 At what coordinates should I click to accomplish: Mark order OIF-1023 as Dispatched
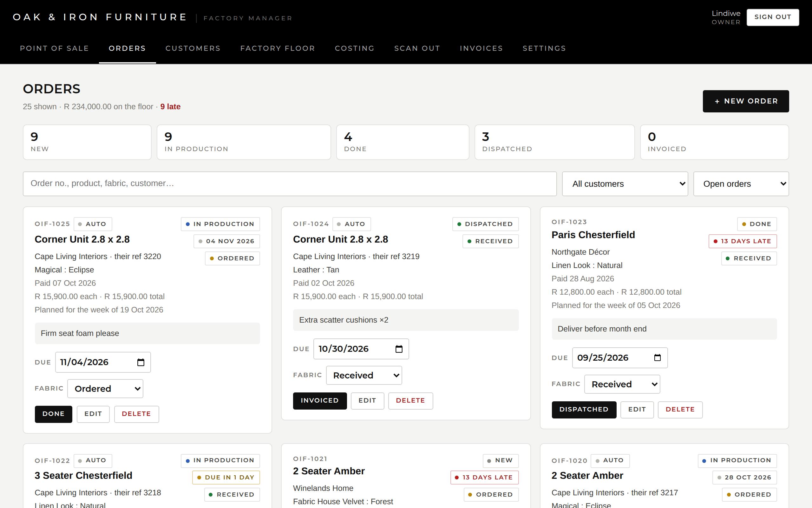[584, 410]
